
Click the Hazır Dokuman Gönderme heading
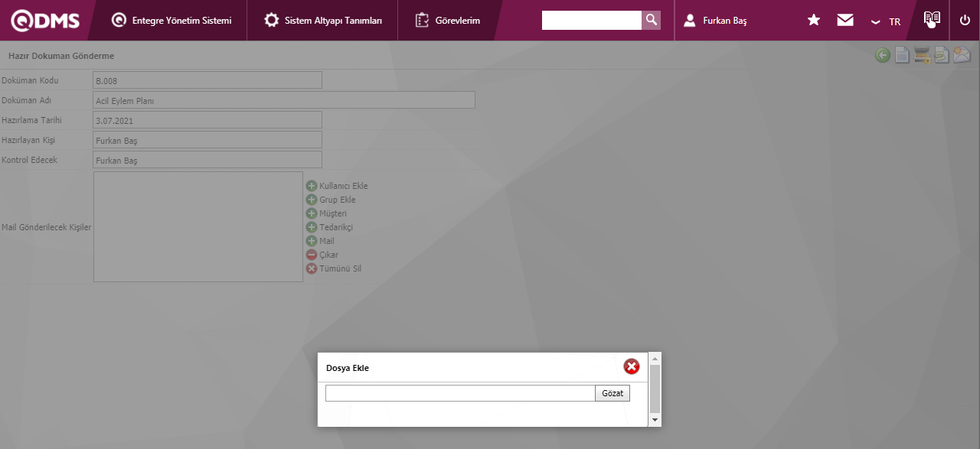point(61,56)
